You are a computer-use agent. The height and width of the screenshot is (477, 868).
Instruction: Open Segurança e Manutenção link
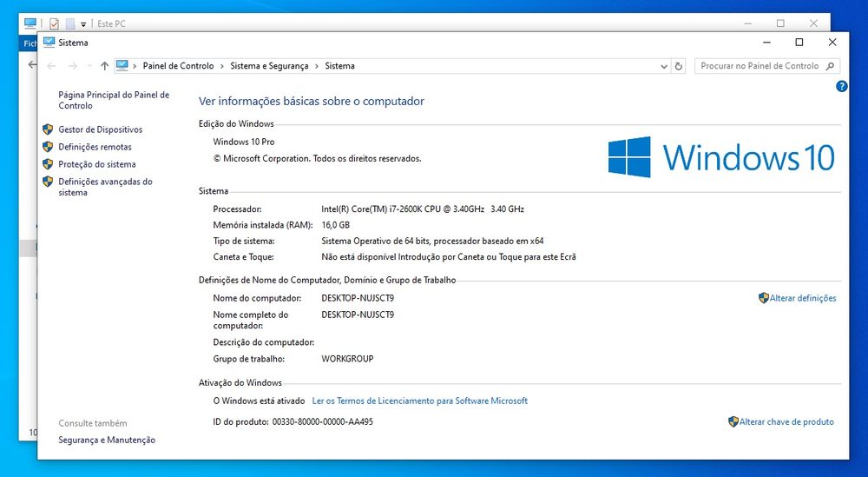(107, 440)
